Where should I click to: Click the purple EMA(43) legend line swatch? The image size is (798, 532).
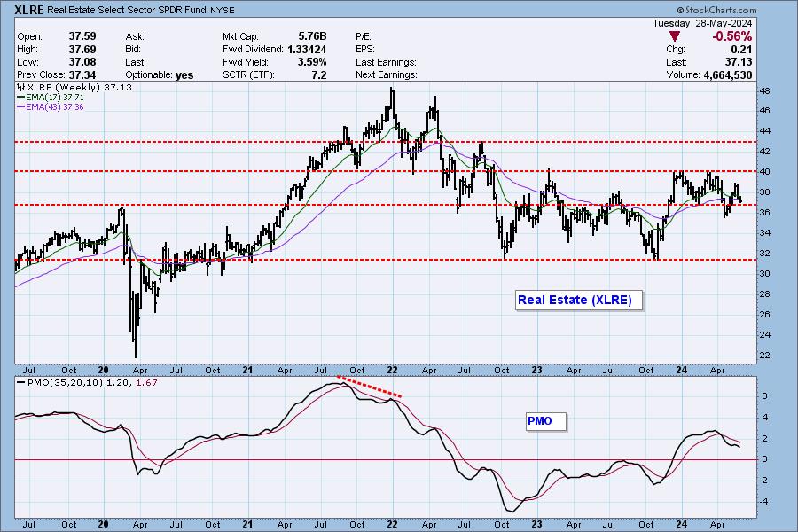click(21, 107)
